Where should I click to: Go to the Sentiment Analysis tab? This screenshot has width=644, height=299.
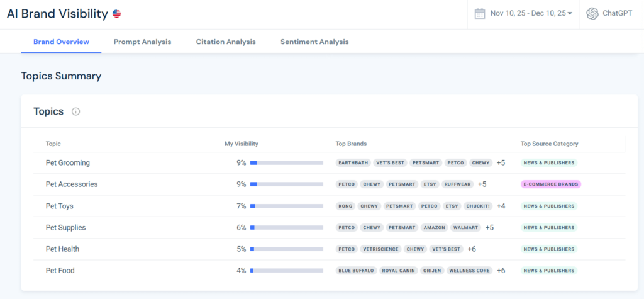314,42
